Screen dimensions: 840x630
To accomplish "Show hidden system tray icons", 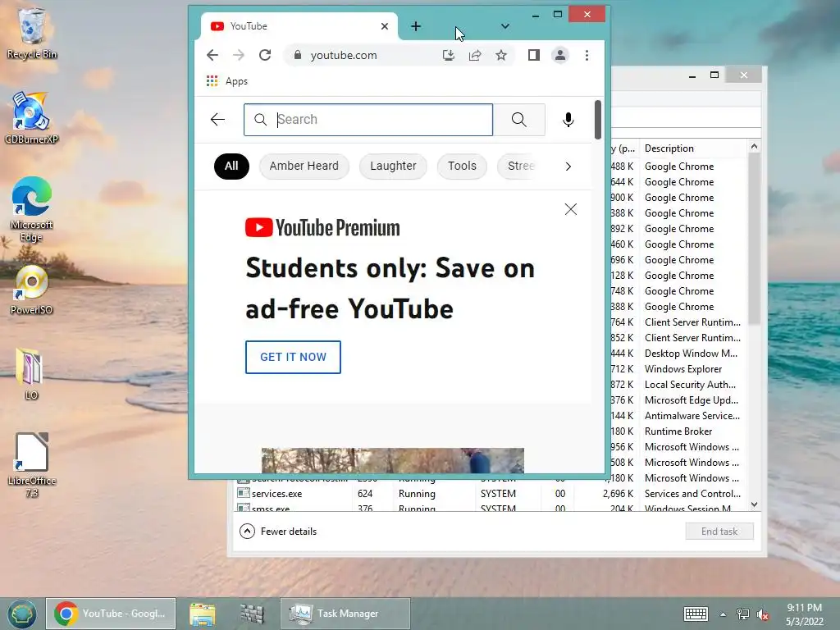I will click(724, 614).
